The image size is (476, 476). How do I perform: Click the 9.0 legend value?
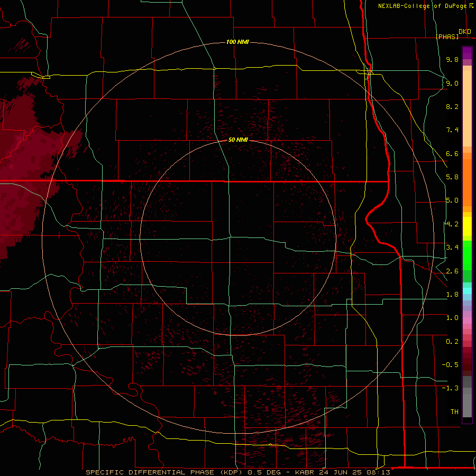[x=452, y=83]
